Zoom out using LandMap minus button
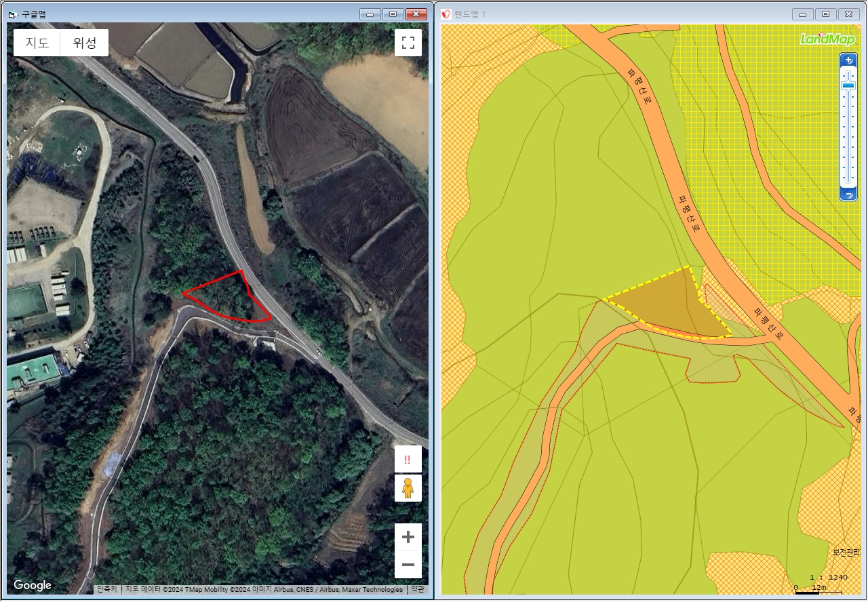868x602 pixels. (x=848, y=195)
